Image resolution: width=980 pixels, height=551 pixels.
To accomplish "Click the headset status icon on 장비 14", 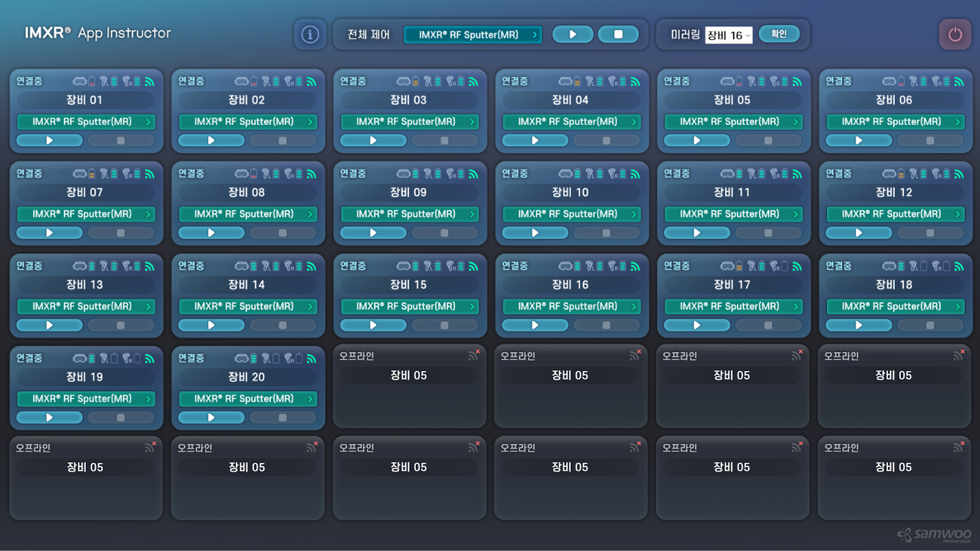I will pos(242,266).
